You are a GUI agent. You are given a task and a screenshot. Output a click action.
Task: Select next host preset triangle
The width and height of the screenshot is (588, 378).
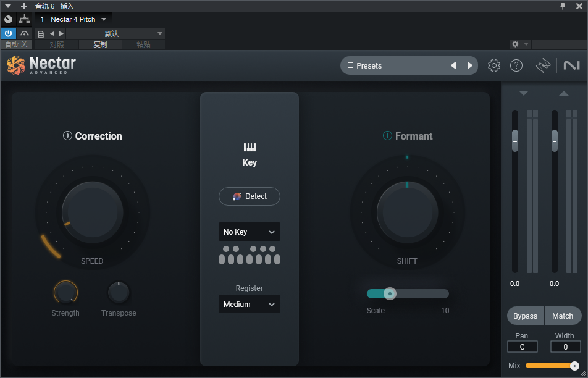(62, 34)
